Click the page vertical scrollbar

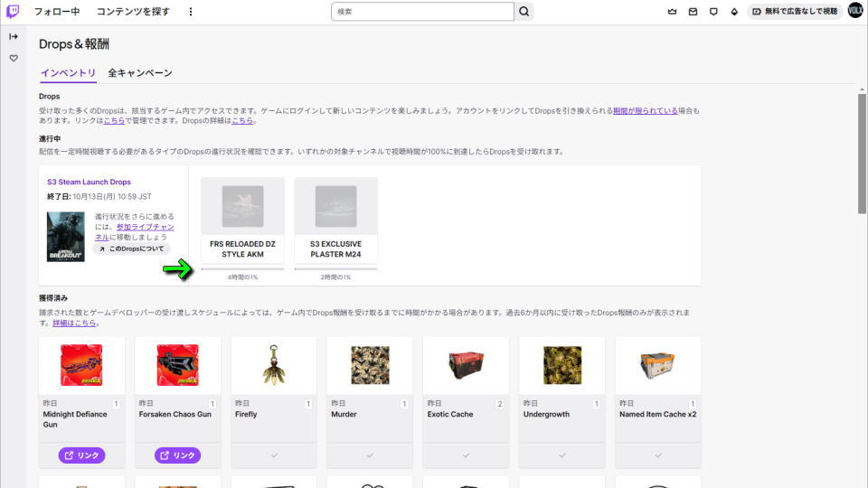coord(862,154)
